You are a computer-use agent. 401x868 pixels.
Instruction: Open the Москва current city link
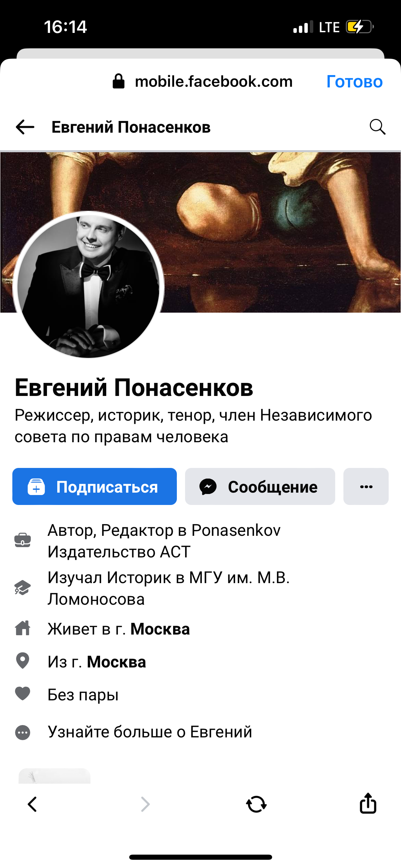click(x=160, y=629)
